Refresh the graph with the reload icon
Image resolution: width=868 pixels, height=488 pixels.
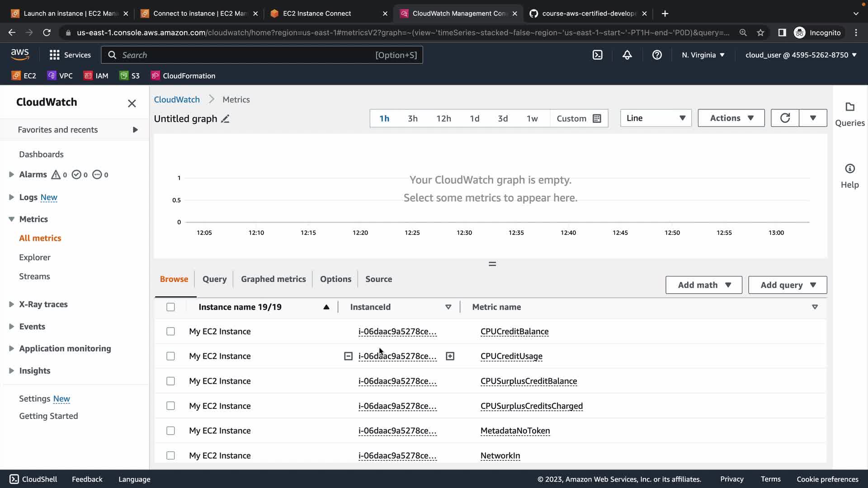tap(785, 118)
